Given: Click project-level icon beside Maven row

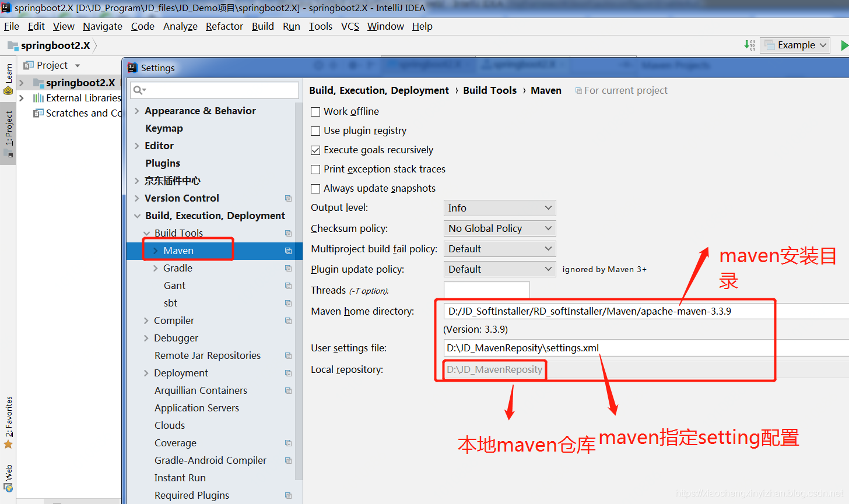Looking at the screenshot, I should (288, 251).
